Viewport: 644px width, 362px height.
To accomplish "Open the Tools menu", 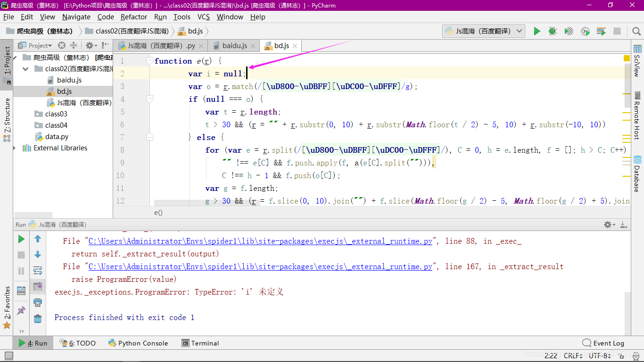I will click(182, 17).
